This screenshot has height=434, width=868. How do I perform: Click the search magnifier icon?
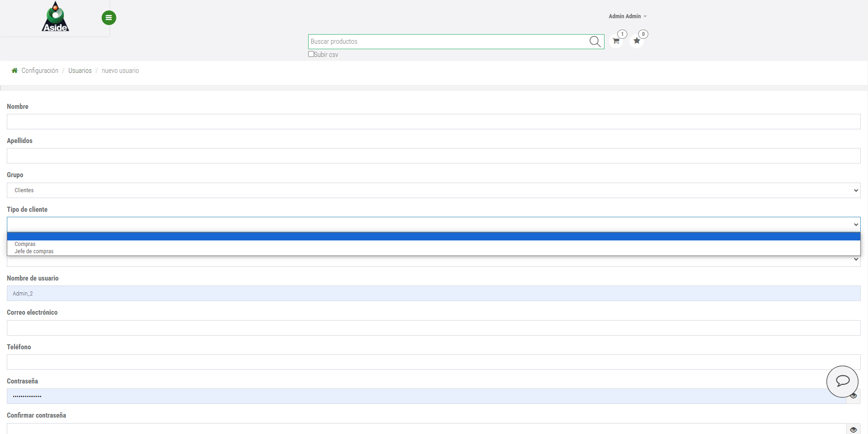(x=594, y=41)
